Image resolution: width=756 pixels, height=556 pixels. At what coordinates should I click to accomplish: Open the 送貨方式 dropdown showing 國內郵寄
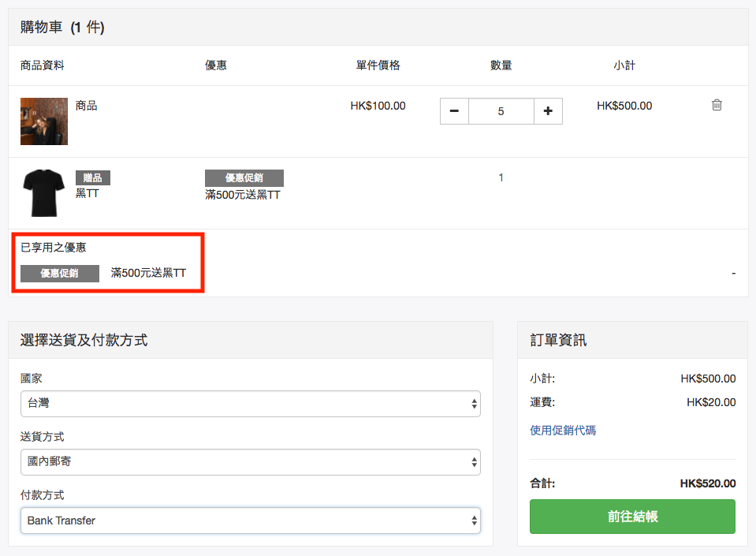click(x=250, y=462)
